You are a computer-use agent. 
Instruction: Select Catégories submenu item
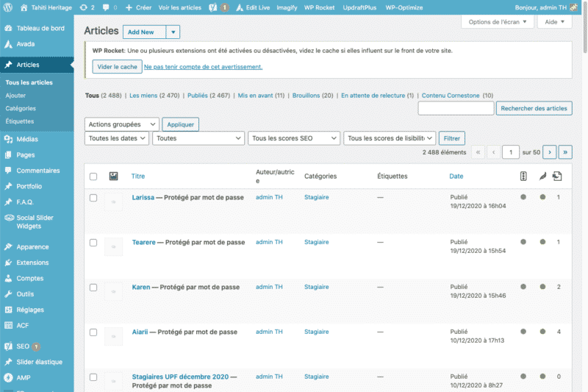point(21,108)
